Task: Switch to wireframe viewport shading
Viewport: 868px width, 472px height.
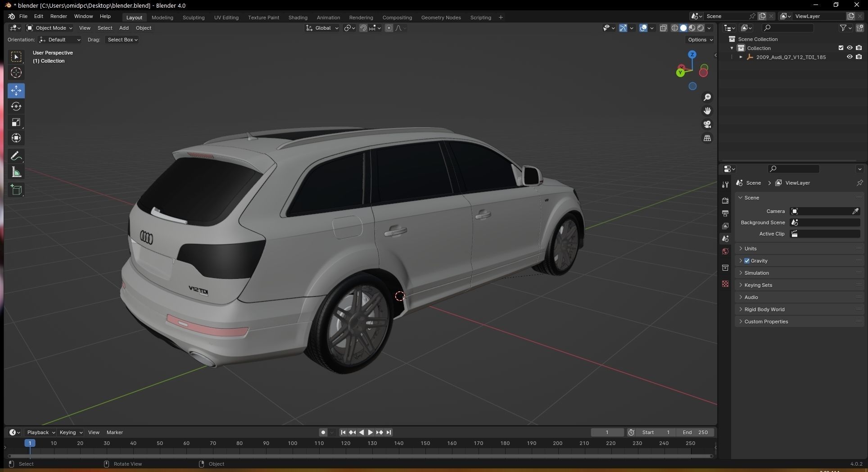Action: click(674, 28)
